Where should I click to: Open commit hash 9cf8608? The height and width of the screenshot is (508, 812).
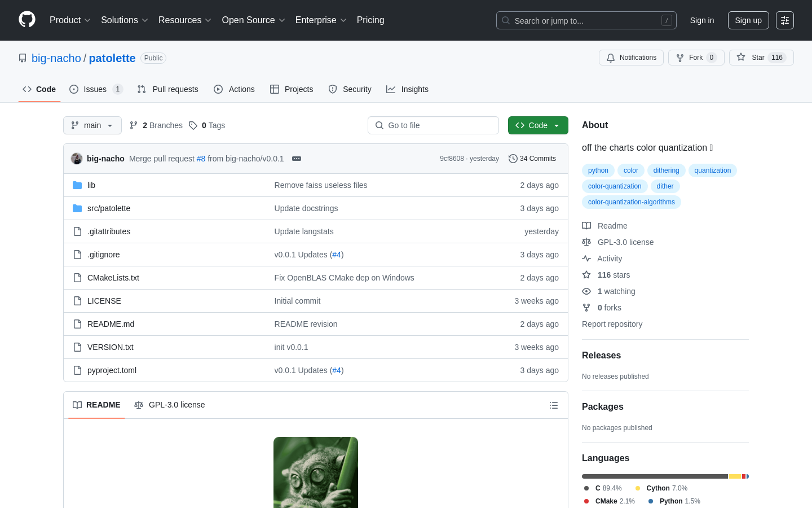pos(452,159)
